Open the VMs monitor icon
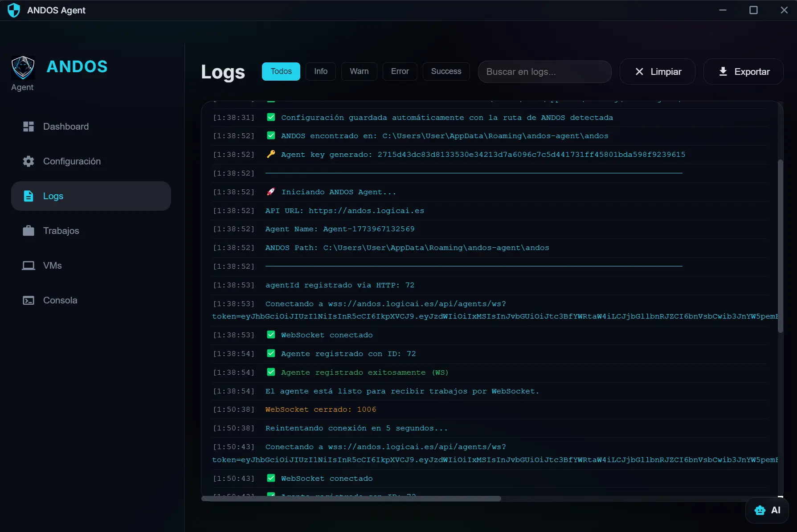 coord(28,265)
